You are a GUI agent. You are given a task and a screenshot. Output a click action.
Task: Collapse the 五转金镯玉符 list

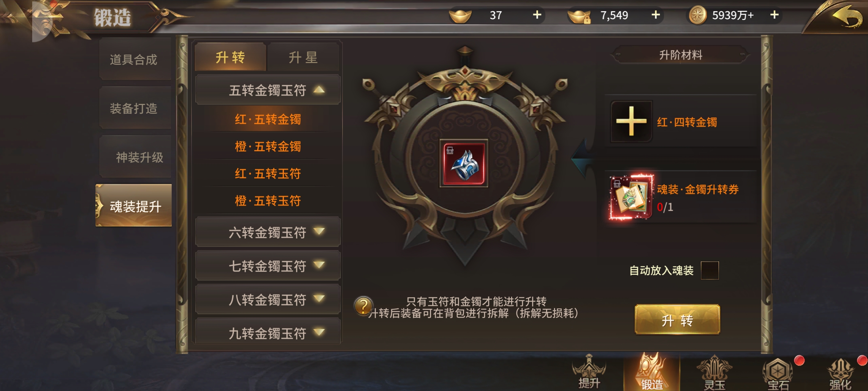(x=268, y=90)
